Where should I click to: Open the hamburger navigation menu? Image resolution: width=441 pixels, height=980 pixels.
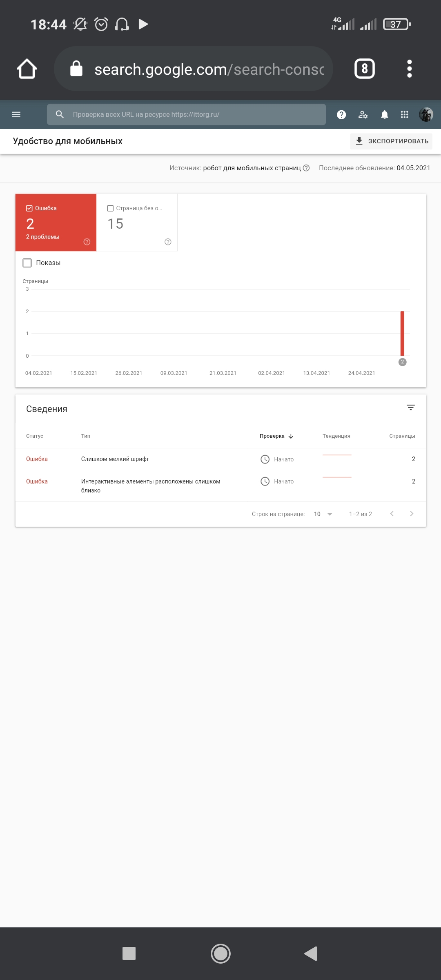(x=16, y=114)
